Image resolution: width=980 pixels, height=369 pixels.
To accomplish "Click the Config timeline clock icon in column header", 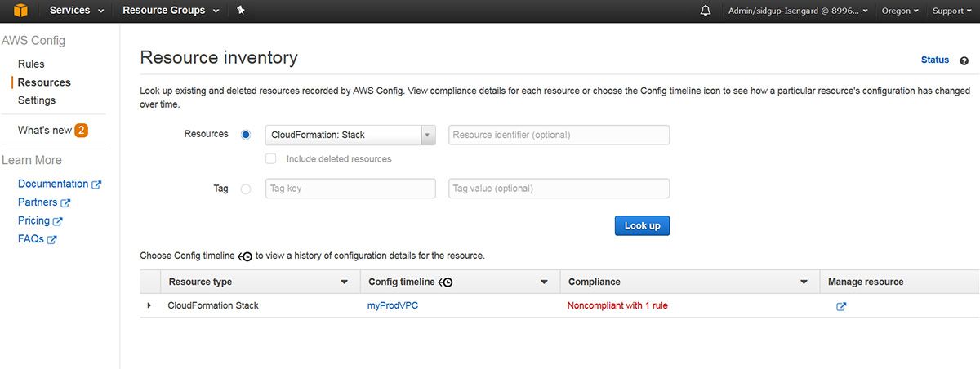I will tap(446, 282).
